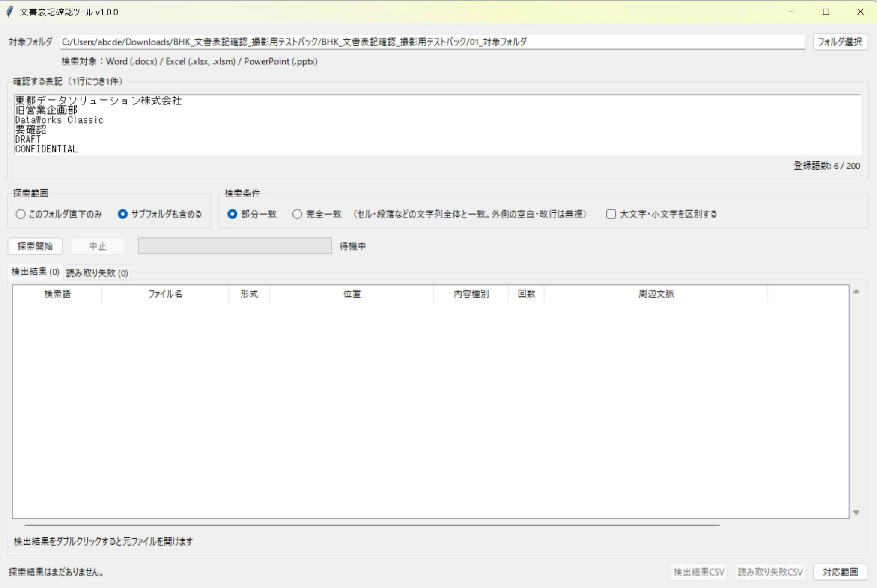Click 読み取り失敗CSV button
The image size is (877, 588).
click(x=770, y=572)
